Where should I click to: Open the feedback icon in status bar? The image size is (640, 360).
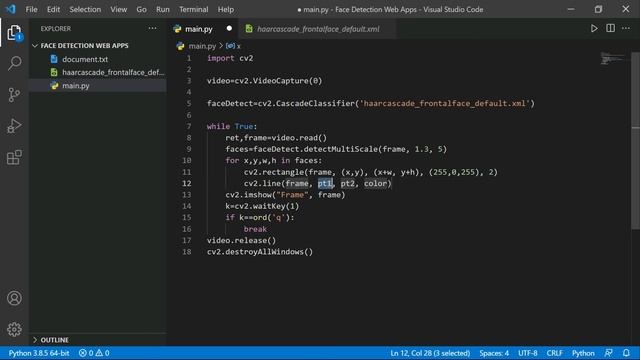[608, 353]
